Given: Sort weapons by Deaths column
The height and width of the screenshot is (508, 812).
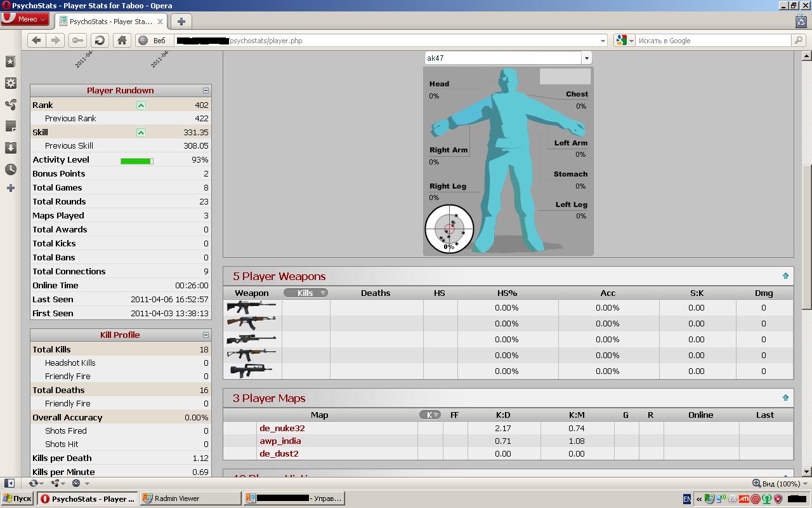Looking at the screenshot, I should [376, 293].
